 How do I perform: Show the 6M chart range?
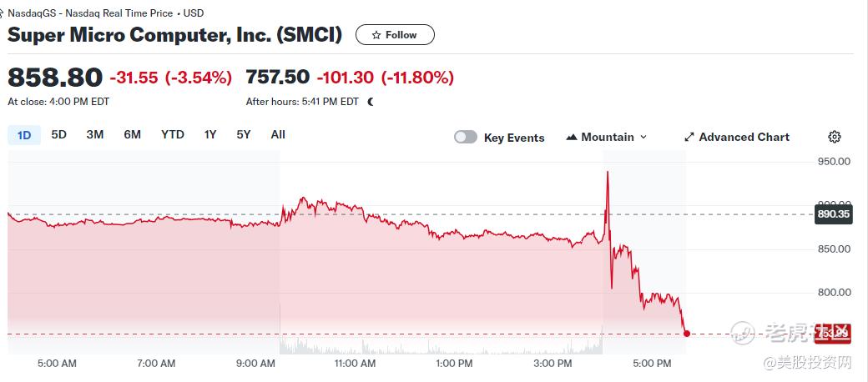132,134
